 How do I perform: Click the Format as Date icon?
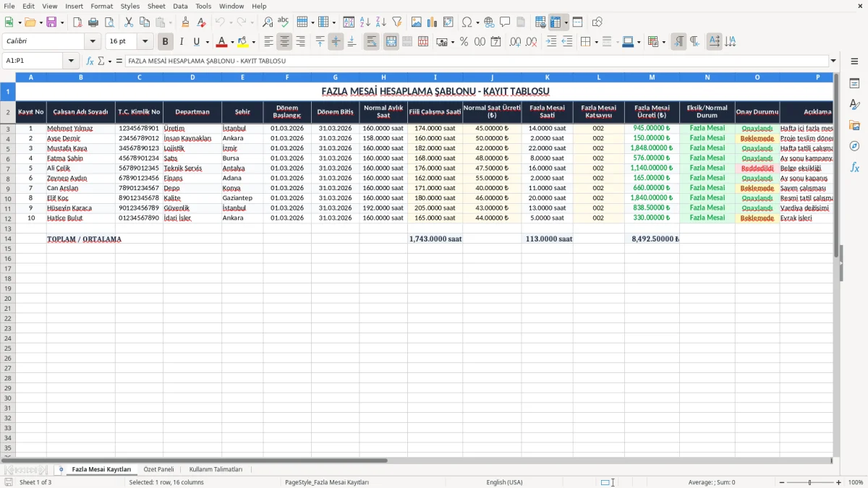click(496, 42)
